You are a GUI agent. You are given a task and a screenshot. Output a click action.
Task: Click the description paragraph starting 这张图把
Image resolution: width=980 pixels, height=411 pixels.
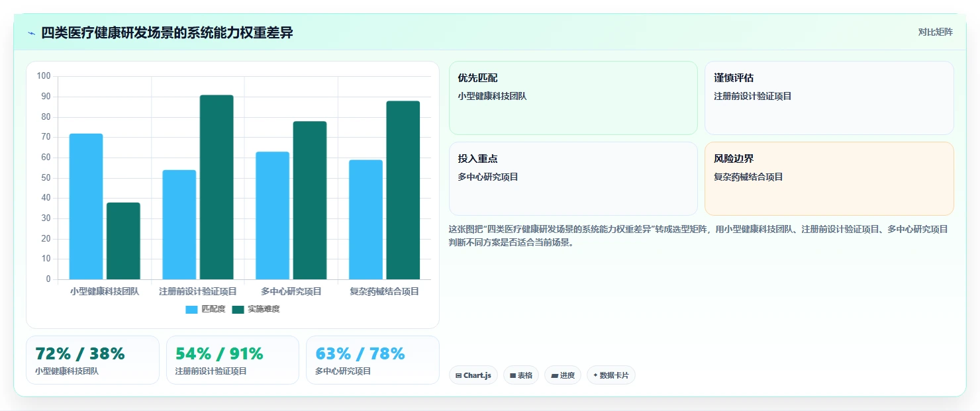[699, 236]
